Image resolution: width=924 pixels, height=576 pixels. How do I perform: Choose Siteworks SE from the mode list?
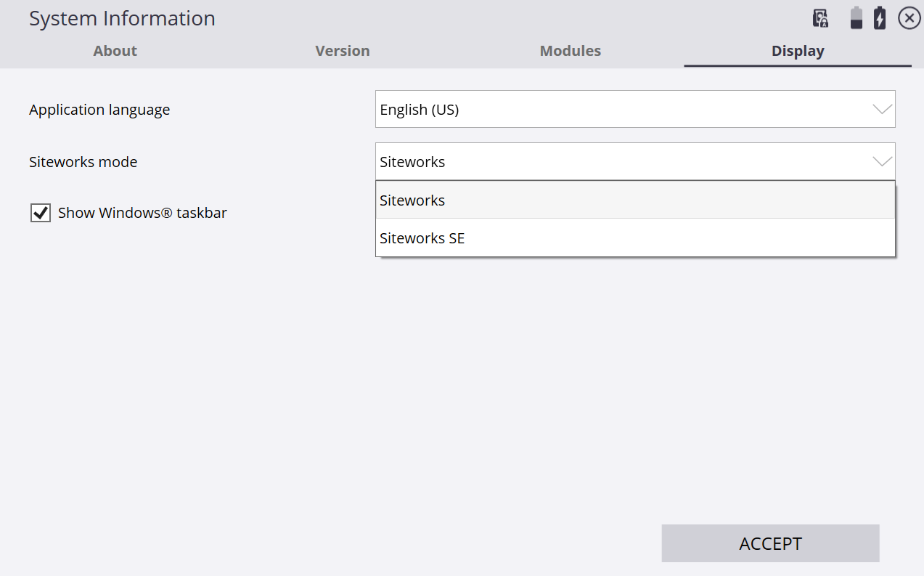tap(635, 238)
